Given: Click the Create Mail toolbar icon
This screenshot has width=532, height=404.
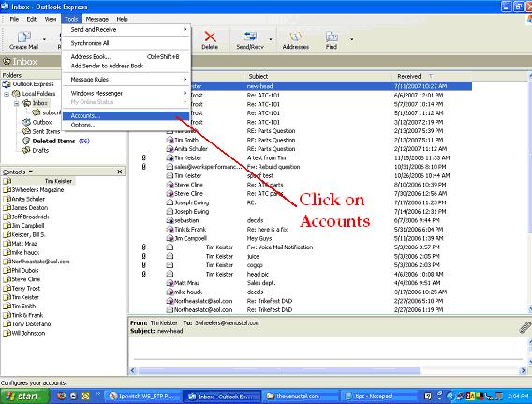Looking at the screenshot, I should click(x=23, y=40).
